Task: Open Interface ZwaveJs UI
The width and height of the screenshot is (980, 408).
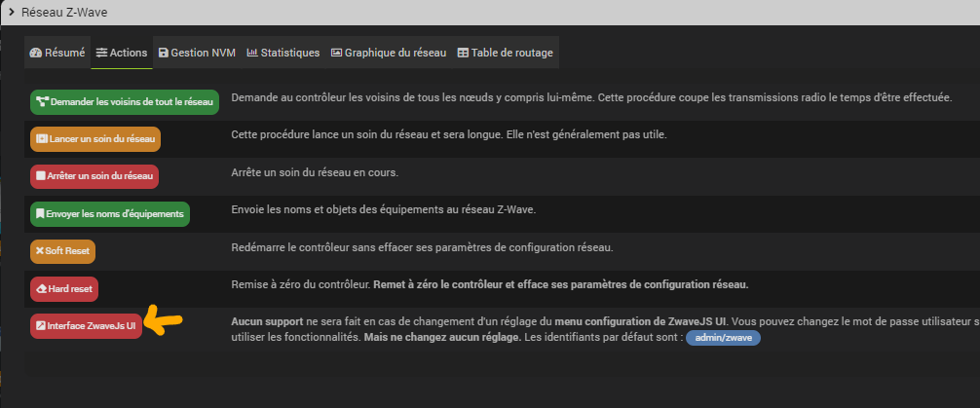Action: tap(87, 325)
